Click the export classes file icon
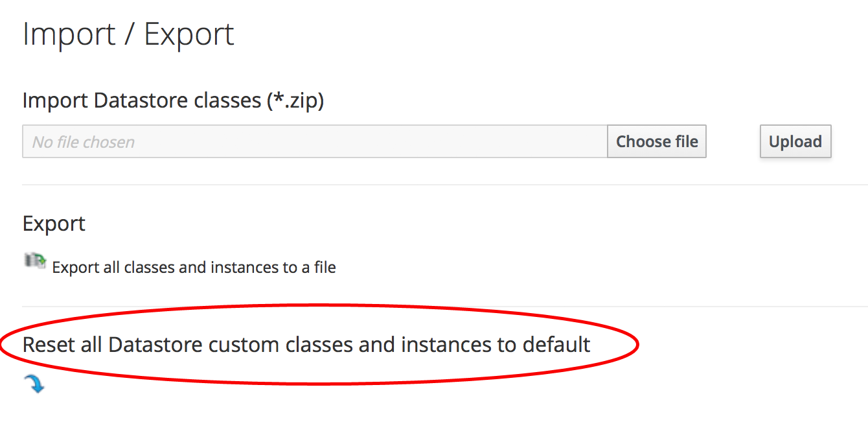The height and width of the screenshot is (444, 868). coord(36,261)
